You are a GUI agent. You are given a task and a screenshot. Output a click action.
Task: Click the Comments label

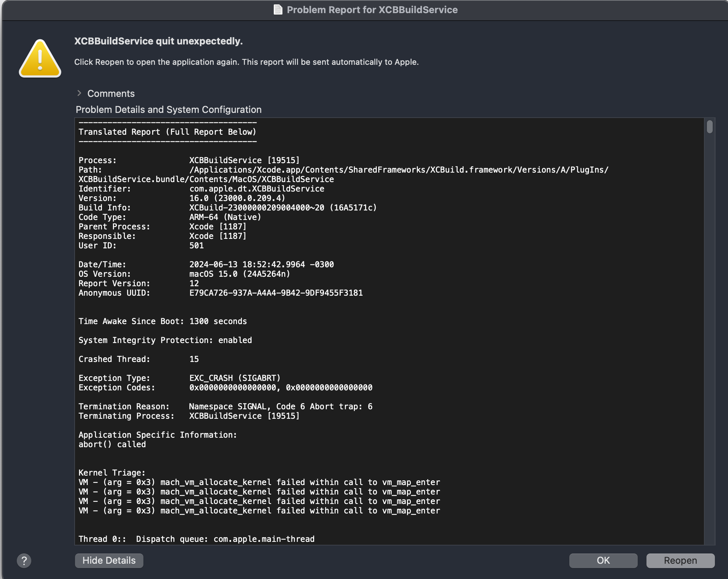111,94
